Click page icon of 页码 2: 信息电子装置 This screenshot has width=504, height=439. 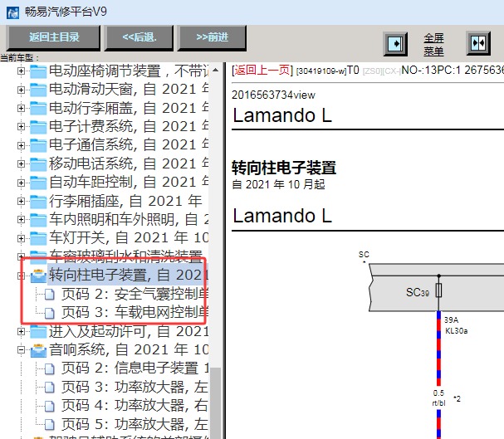[50, 368]
